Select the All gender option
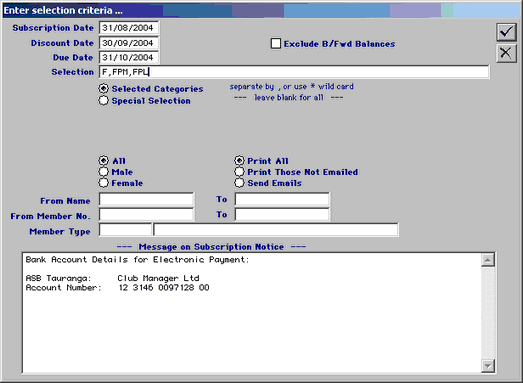 coord(103,160)
